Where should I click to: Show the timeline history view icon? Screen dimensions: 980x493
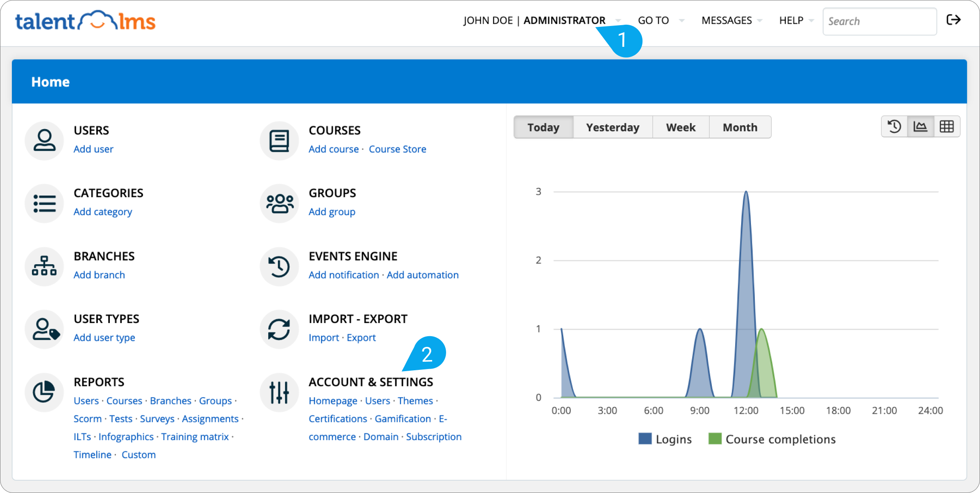tap(894, 127)
